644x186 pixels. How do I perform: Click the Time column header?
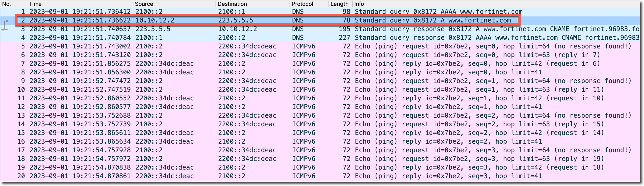click(x=35, y=4)
